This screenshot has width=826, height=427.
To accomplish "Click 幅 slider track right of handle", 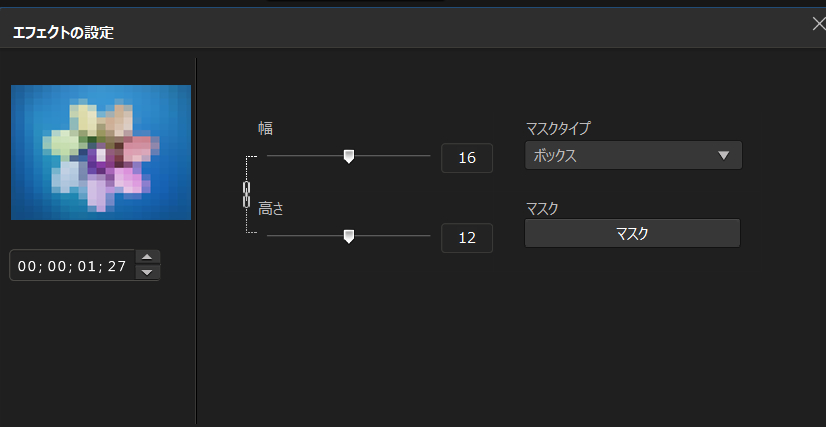I will [x=392, y=156].
